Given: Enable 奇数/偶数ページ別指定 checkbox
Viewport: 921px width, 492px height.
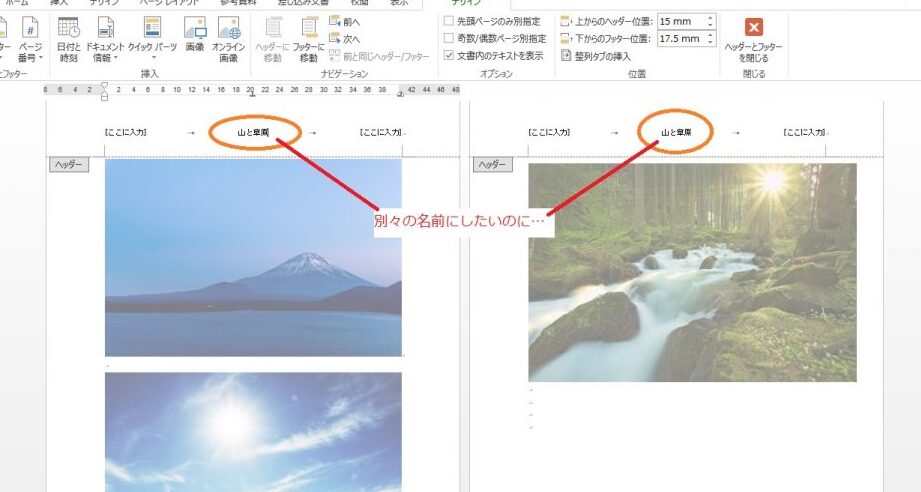Looking at the screenshot, I should coord(449,38).
